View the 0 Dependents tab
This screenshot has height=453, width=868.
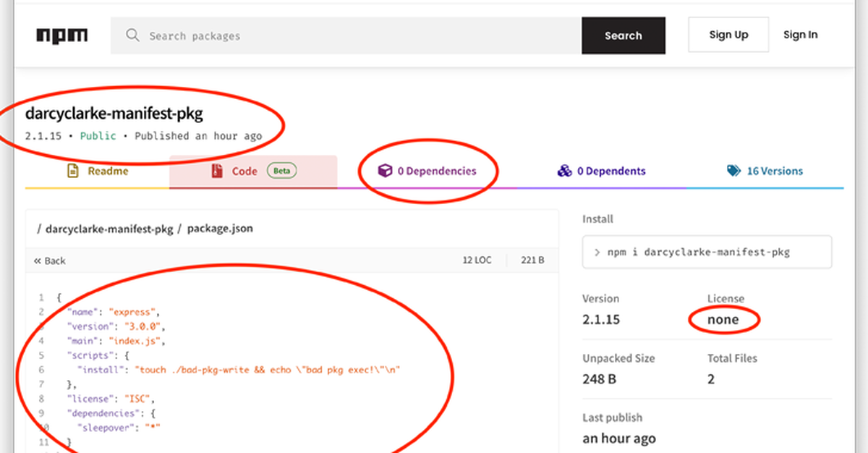point(610,172)
